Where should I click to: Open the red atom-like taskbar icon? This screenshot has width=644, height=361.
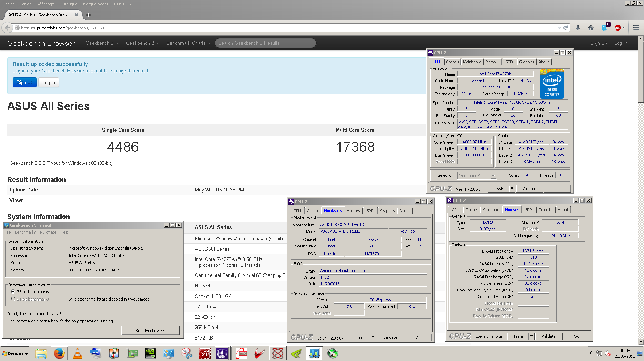click(x=278, y=353)
